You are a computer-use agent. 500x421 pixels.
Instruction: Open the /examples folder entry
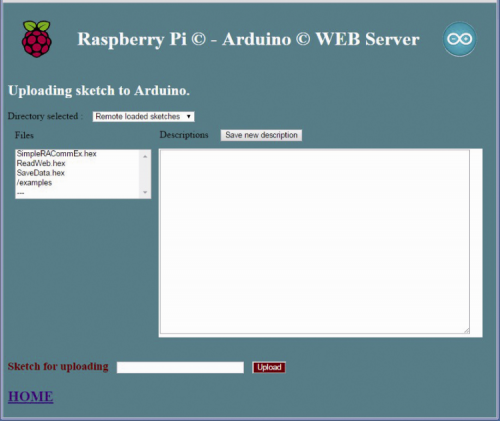point(34,183)
